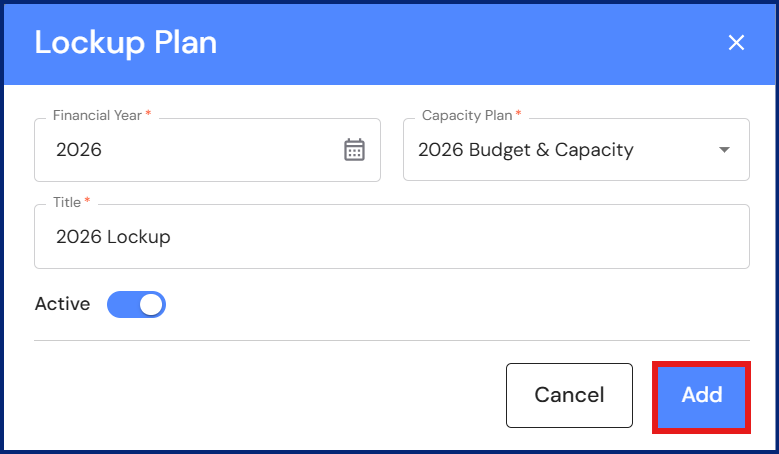
Task: Click the Title field label
Action: [67, 202]
